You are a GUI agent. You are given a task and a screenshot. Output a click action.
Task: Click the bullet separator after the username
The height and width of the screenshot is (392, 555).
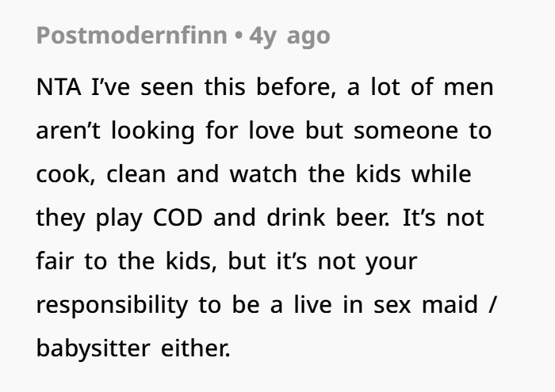click(x=238, y=36)
